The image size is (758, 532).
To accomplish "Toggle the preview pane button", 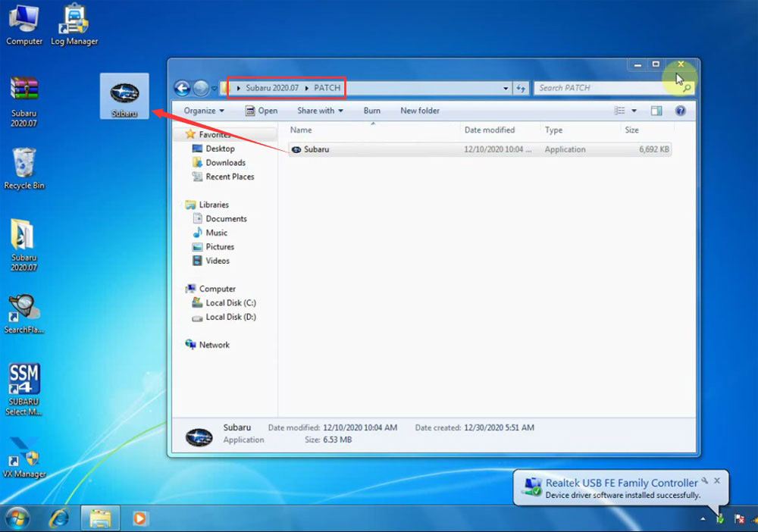I will click(x=656, y=111).
